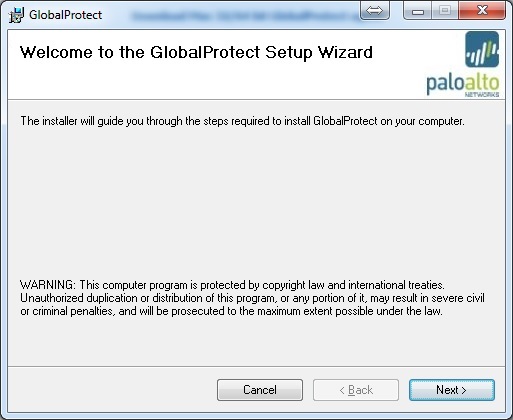Proceed with the Next > button

tap(452, 390)
